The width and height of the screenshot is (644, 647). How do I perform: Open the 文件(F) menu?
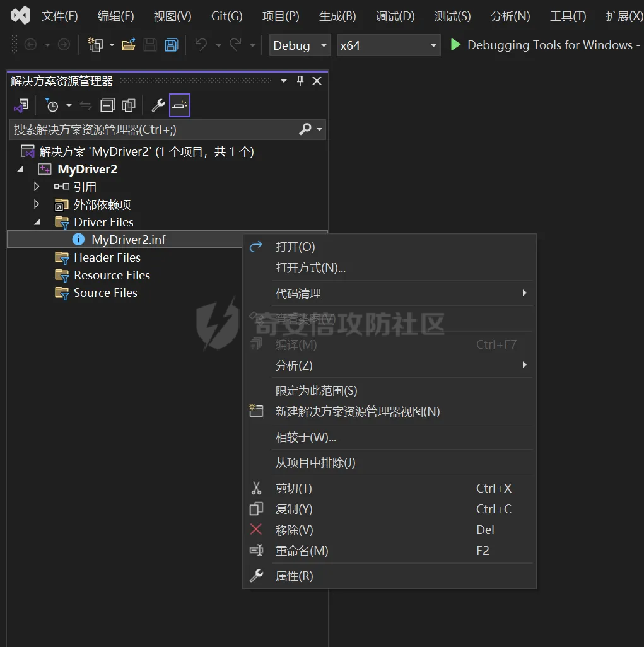(x=59, y=16)
